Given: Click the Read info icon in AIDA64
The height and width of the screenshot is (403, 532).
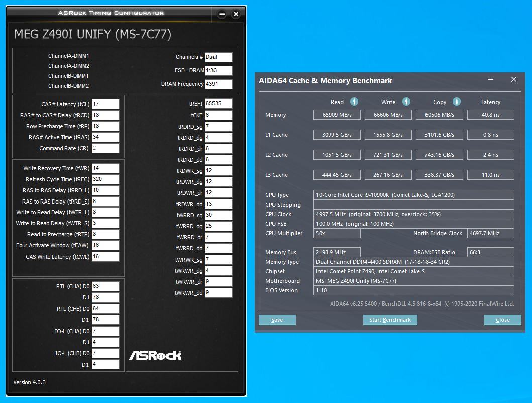Looking at the screenshot, I should pos(354,102).
